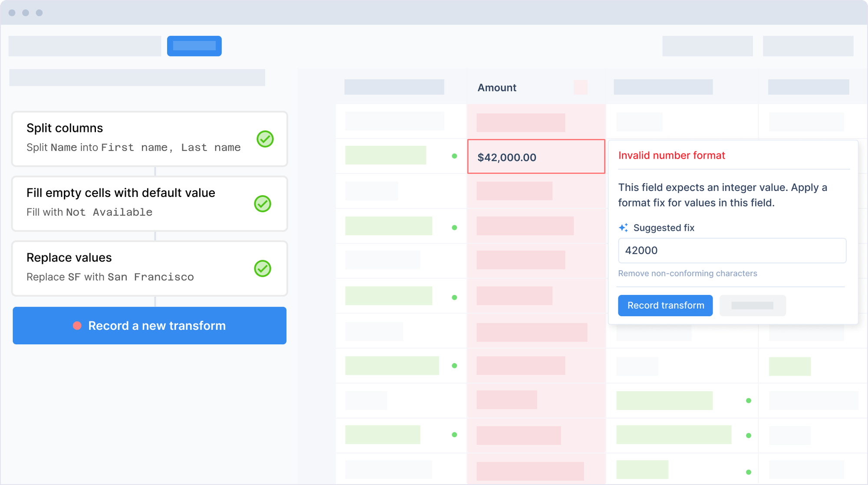
Task: Select the Amount column header
Action: [497, 88]
